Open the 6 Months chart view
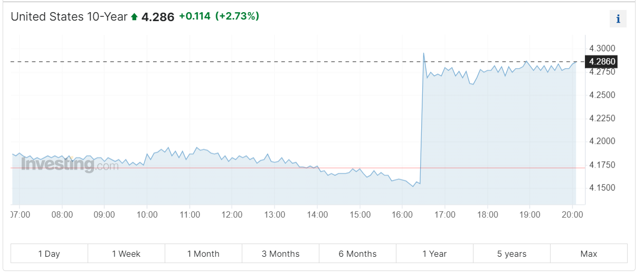This screenshot has width=644, height=280. tap(357, 254)
